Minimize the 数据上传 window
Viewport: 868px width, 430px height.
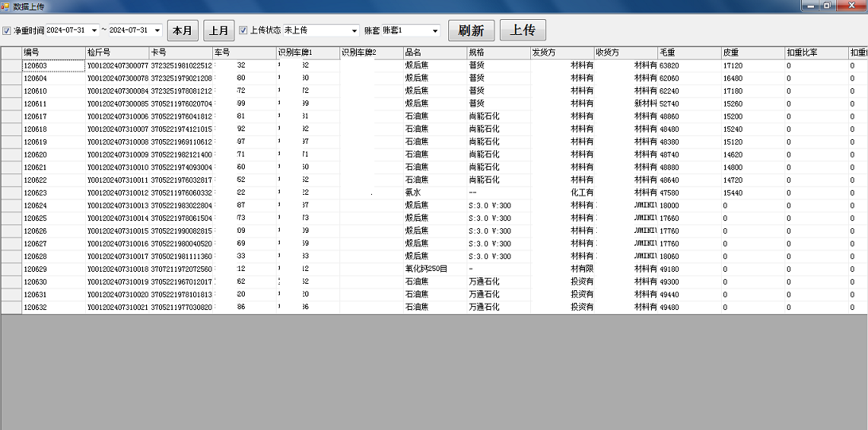tap(812, 6)
